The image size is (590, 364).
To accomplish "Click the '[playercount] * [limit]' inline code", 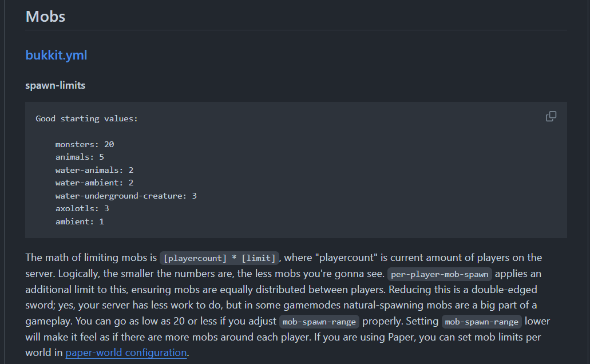I will click(220, 258).
